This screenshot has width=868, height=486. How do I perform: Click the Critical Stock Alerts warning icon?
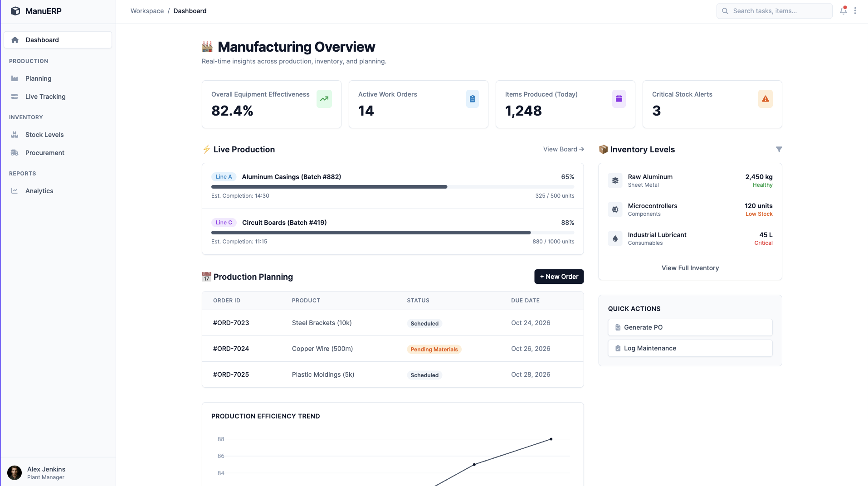765,99
